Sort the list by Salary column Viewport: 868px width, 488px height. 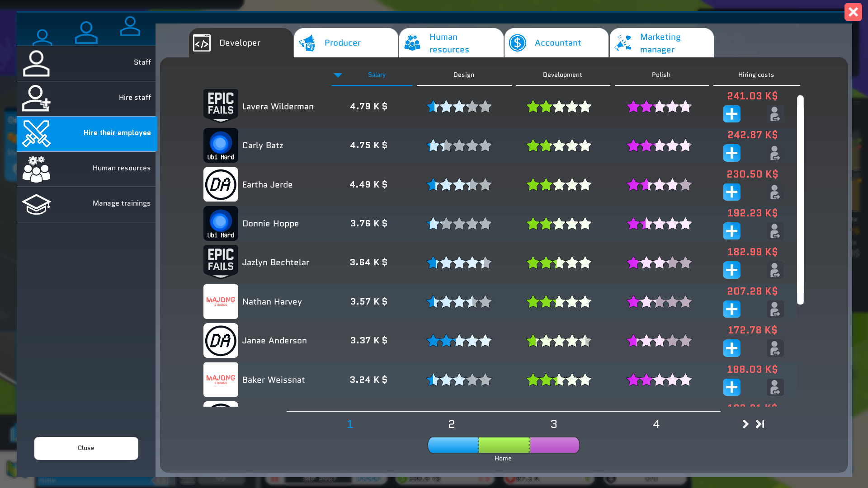tap(376, 75)
